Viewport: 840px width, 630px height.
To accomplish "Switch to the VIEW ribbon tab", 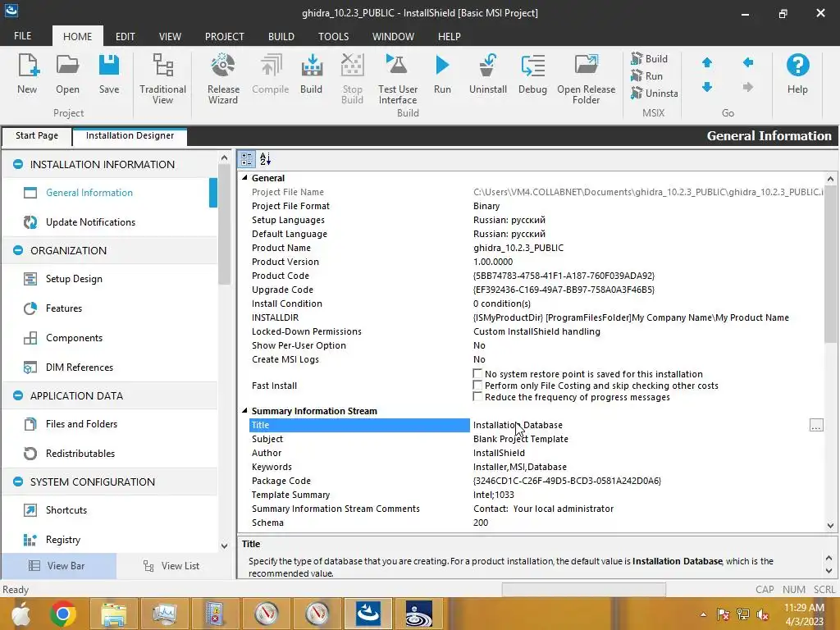I will [170, 36].
